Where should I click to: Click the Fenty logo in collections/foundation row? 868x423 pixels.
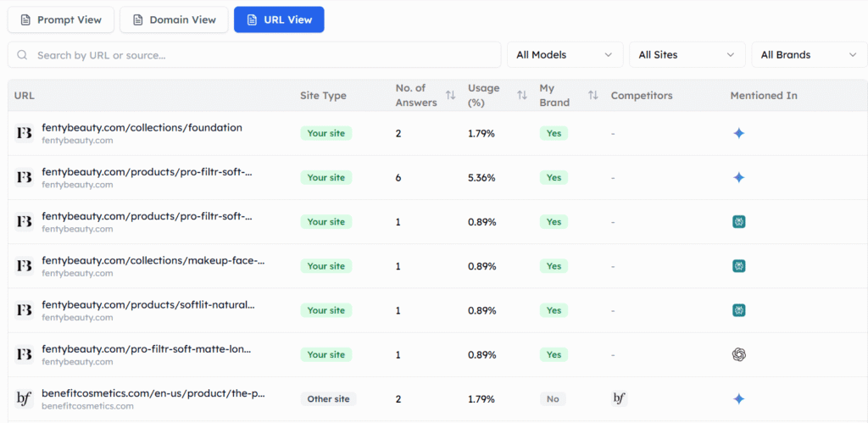pos(25,133)
